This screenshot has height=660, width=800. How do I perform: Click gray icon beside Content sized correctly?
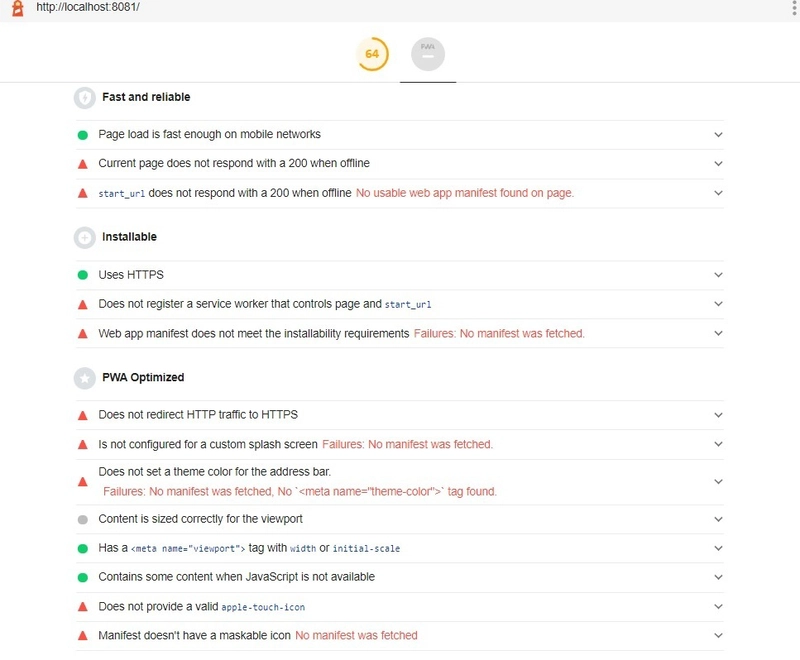coord(83,520)
